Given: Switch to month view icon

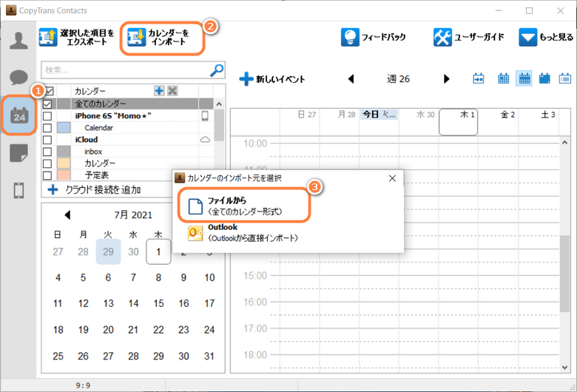Looking at the screenshot, I should click(x=544, y=78).
